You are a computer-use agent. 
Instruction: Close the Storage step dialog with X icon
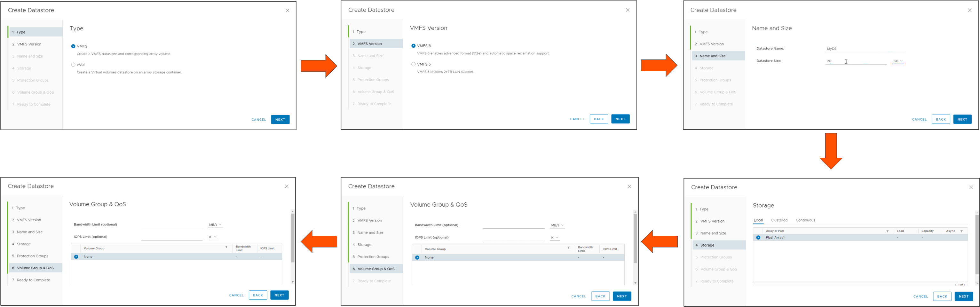tap(971, 187)
